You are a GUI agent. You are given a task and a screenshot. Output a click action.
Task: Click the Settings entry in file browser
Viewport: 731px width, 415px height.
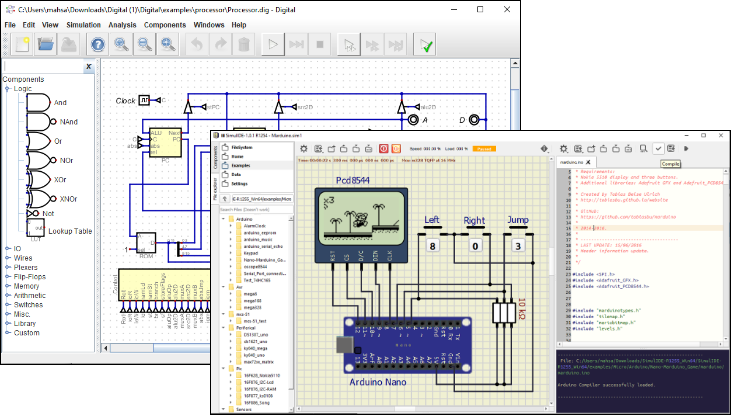[242, 184]
